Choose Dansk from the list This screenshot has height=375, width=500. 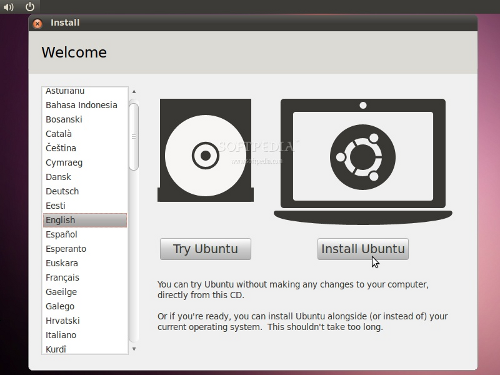coord(85,177)
